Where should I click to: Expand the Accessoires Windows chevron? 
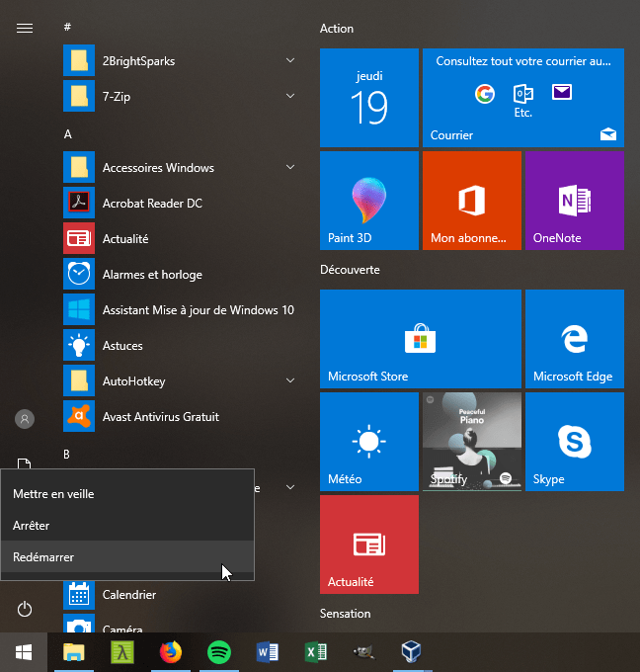[x=290, y=167]
